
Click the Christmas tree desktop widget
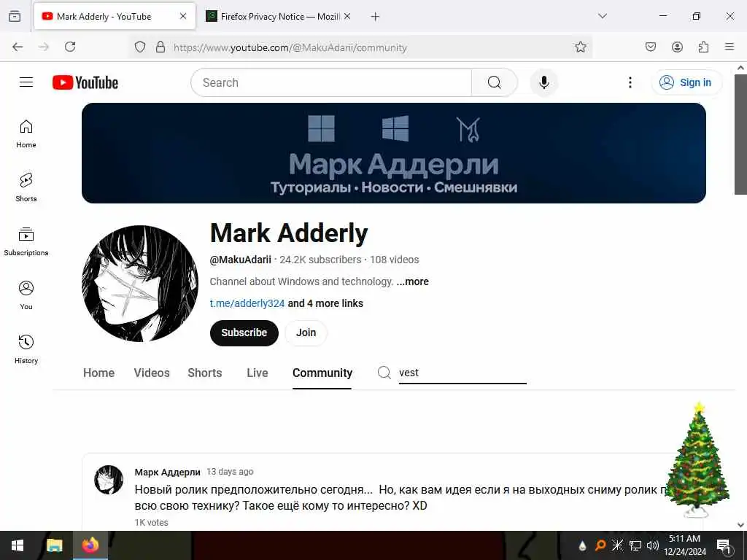click(697, 459)
